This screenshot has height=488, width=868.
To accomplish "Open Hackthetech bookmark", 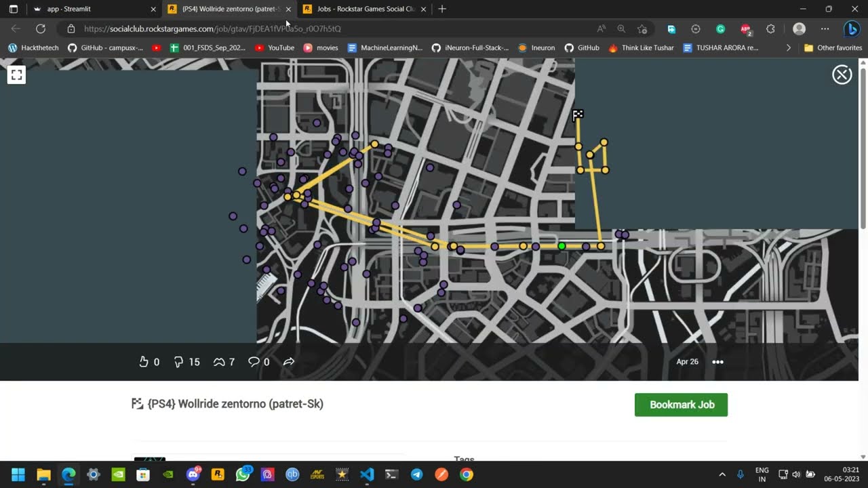I will click(x=33, y=47).
